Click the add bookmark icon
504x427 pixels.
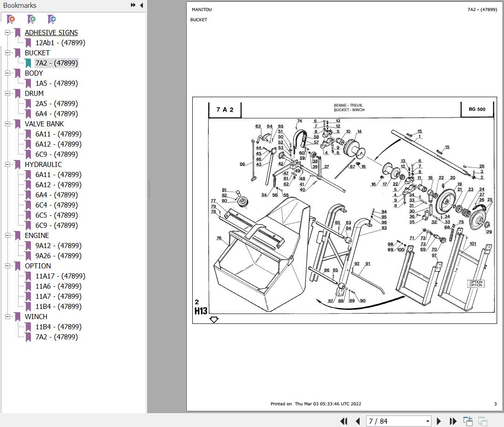tap(31, 19)
